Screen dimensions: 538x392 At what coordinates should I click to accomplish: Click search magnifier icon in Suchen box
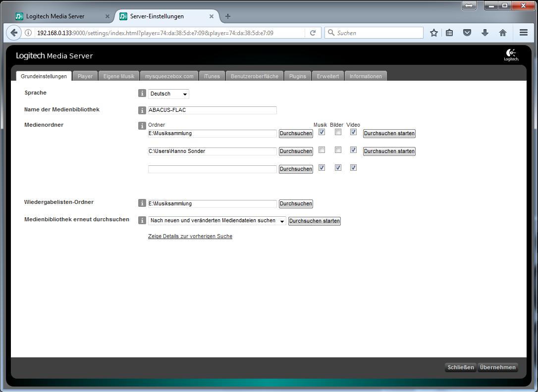point(331,33)
